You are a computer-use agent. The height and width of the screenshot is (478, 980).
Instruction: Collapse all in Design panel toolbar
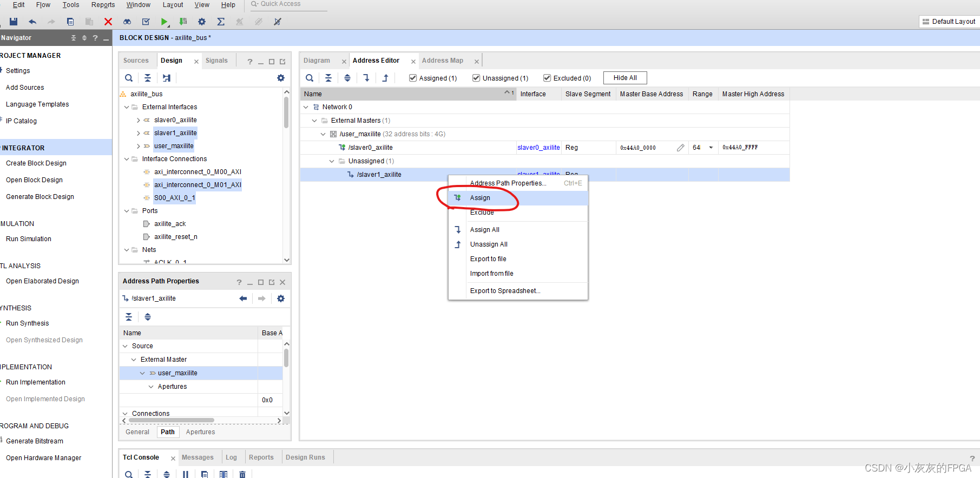[x=147, y=78]
